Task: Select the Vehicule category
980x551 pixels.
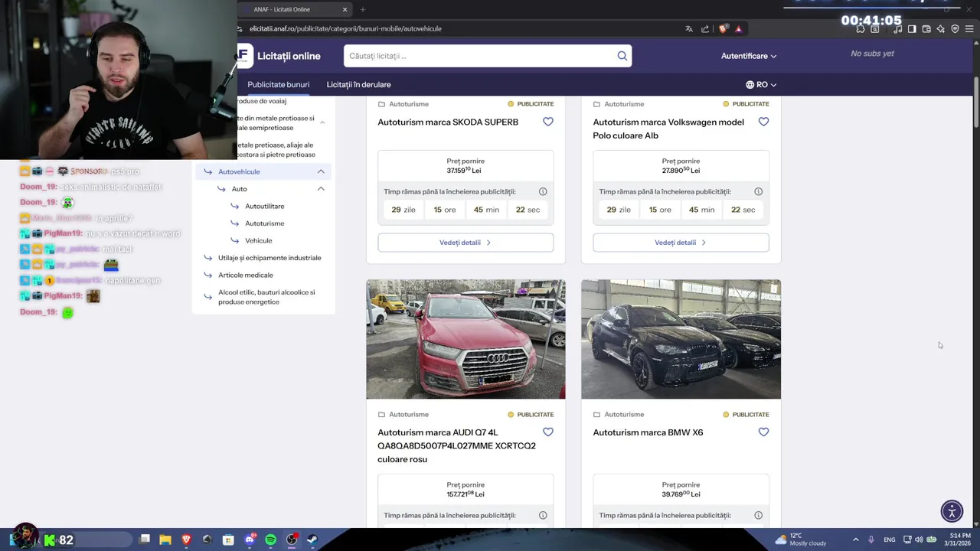Action: click(x=259, y=241)
